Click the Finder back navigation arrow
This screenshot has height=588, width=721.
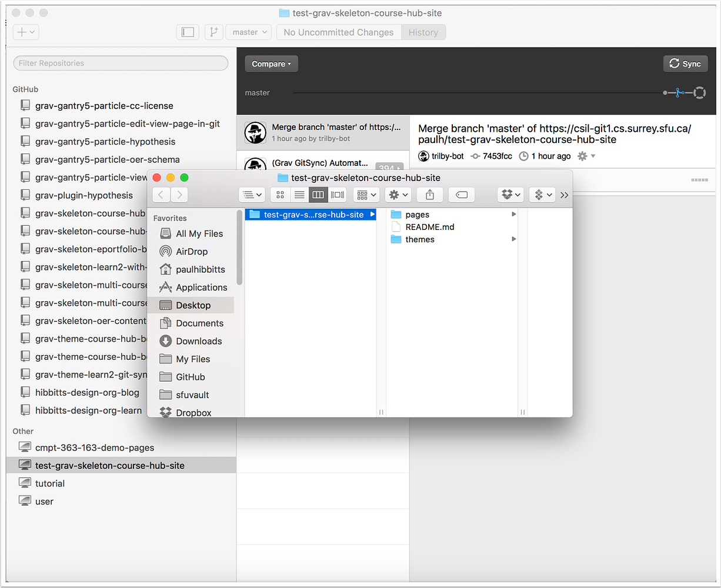(161, 195)
